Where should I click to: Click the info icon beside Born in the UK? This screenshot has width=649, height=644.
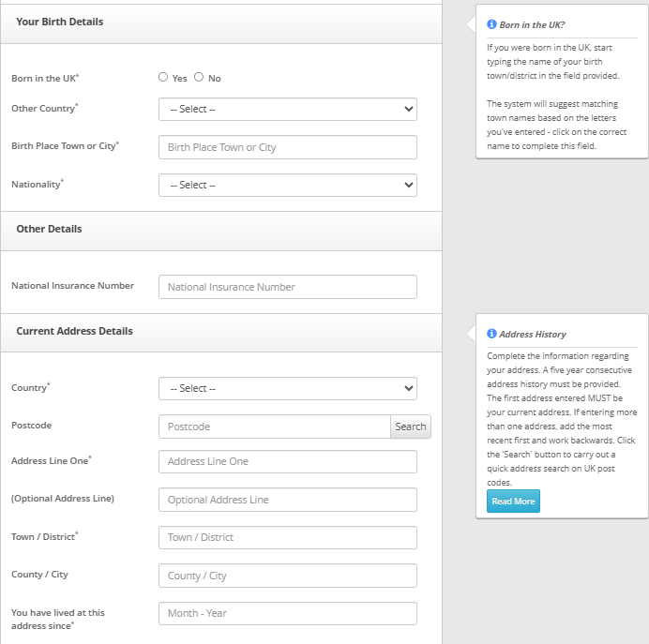491,24
